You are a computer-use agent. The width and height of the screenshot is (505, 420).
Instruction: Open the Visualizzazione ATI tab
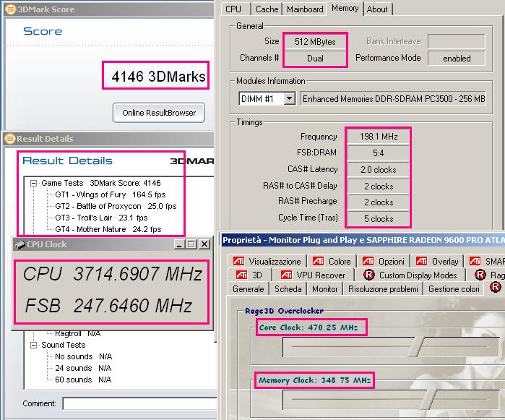click(267, 261)
